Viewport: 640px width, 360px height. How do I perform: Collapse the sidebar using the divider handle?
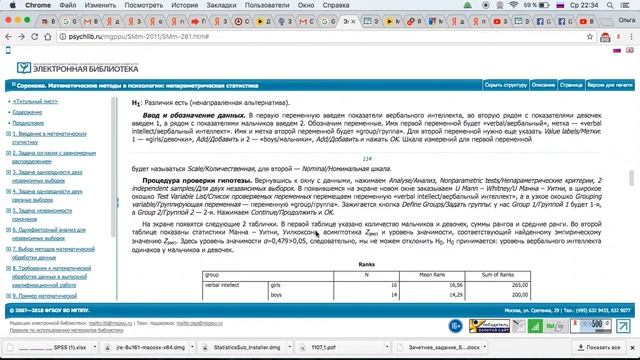tap(118, 202)
